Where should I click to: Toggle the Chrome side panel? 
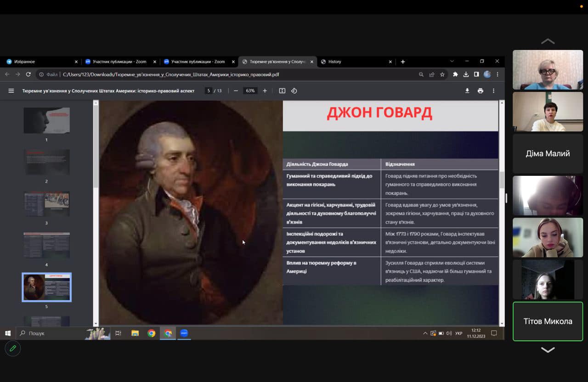point(476,74)
